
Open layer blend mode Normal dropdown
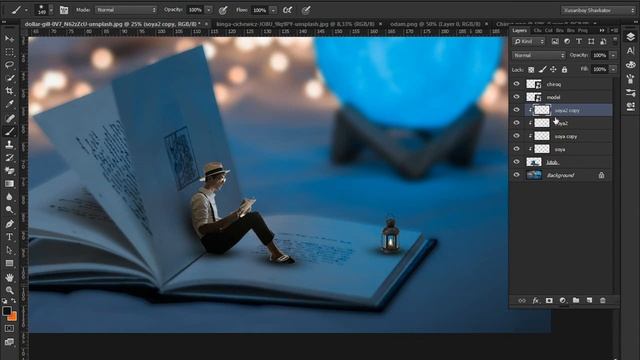point(539,55)
